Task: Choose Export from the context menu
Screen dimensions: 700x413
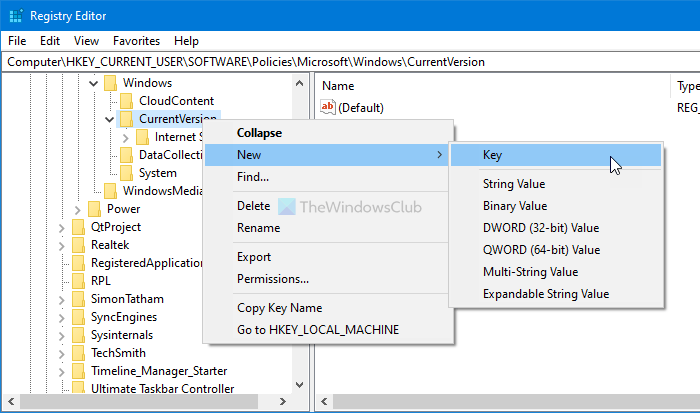Action: pos(327,257)
